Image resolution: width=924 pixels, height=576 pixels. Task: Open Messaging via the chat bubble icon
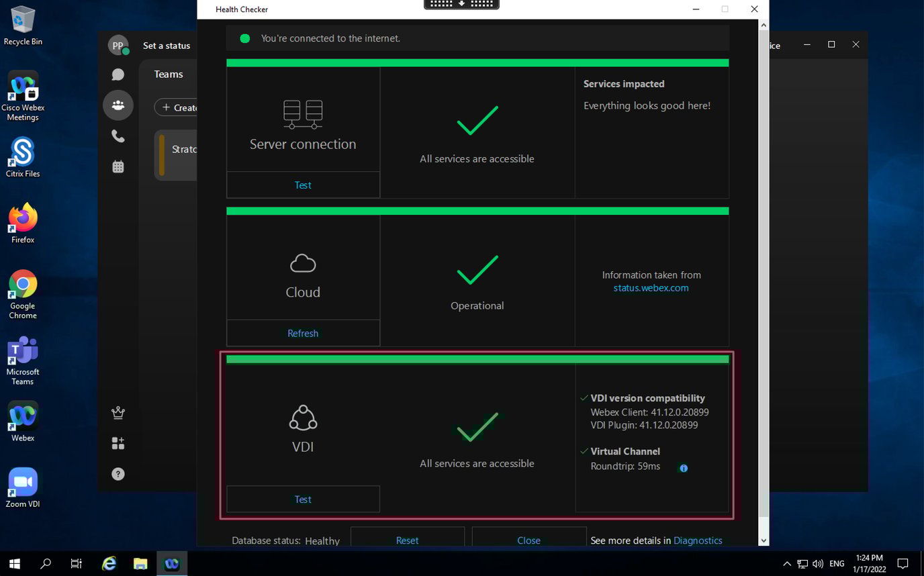(x=118, y=74)
